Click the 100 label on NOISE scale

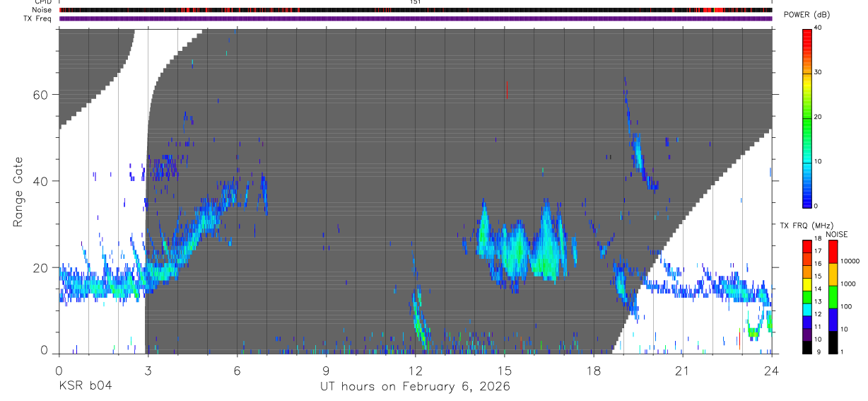[846, 306]
